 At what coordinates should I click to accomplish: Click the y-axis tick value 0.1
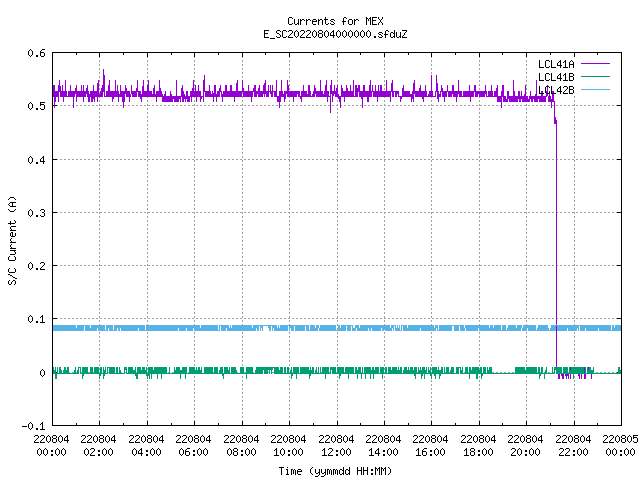[x=36, y=319]
